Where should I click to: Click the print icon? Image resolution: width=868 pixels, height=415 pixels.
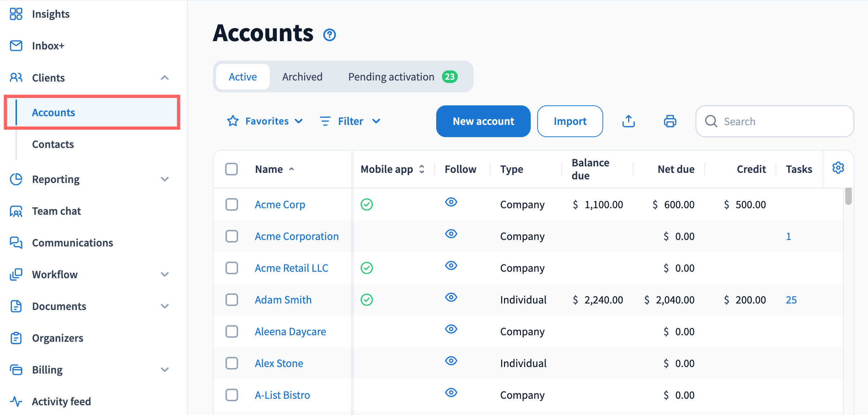point(670,121)
